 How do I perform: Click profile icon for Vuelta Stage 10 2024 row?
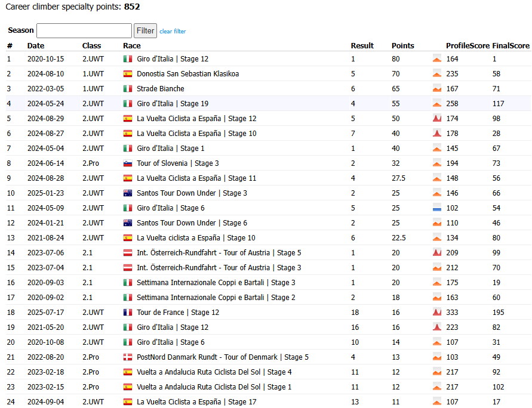(437, 133)
